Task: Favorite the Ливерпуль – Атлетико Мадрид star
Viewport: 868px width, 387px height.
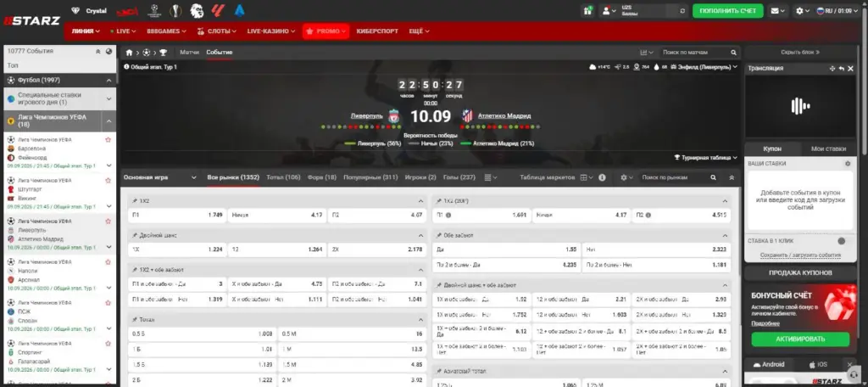Action: 108,221
